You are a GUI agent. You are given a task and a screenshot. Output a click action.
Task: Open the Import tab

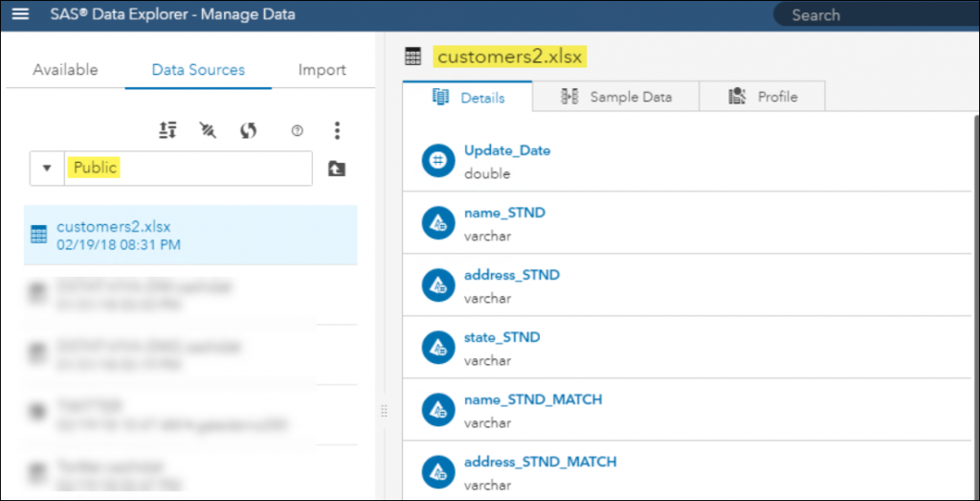point(322,70)
